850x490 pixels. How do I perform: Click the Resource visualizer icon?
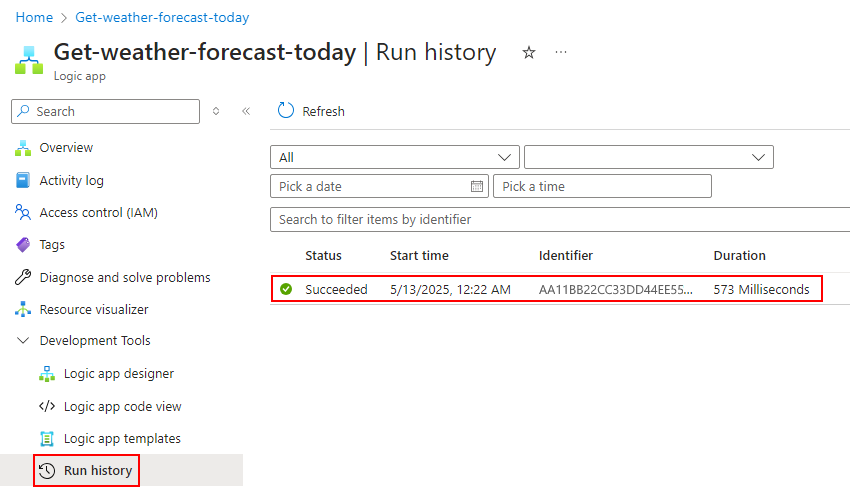pyautogui.click(x=23, y=309)
